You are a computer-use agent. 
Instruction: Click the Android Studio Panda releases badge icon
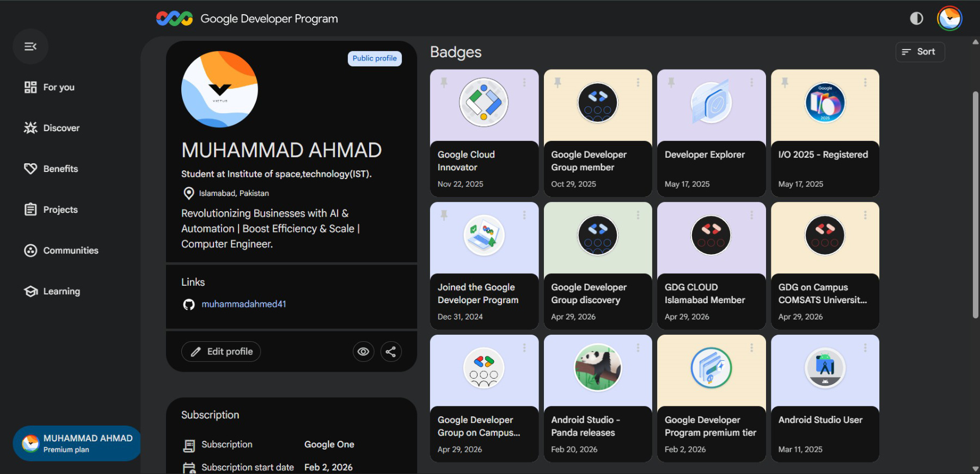[x=598, y=368]
